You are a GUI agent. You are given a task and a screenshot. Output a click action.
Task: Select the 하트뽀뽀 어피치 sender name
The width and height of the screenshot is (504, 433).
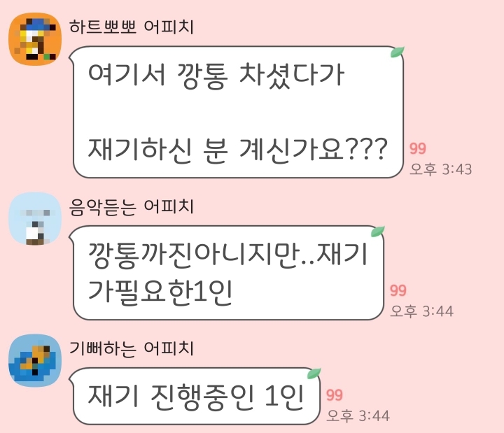132,27
